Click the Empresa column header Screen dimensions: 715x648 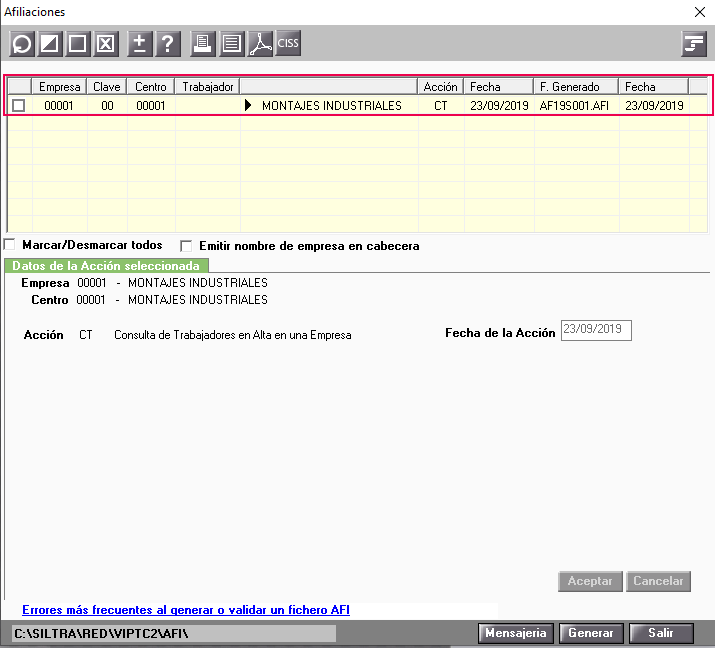point(59,87)
